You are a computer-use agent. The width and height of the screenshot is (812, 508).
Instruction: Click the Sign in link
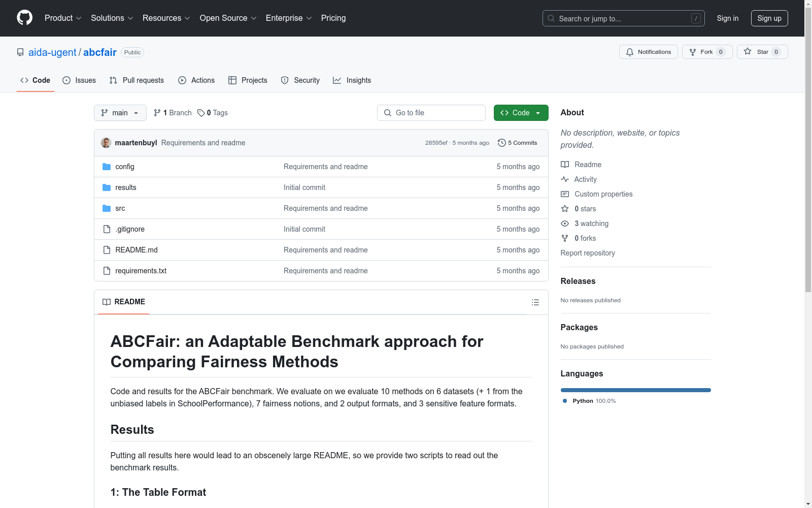[x=728, y=18]
